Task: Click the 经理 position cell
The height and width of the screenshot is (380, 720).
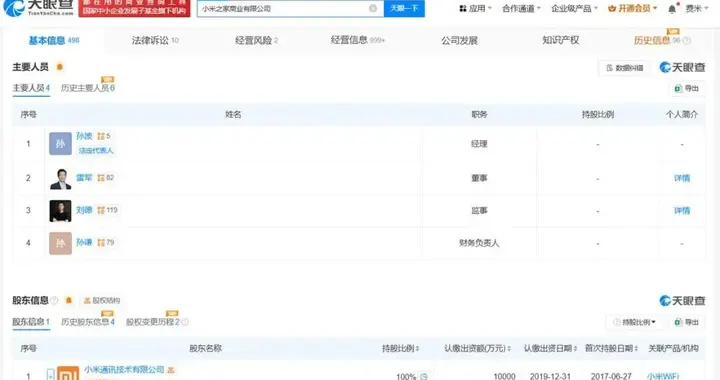Action: (x=479, y=144)
